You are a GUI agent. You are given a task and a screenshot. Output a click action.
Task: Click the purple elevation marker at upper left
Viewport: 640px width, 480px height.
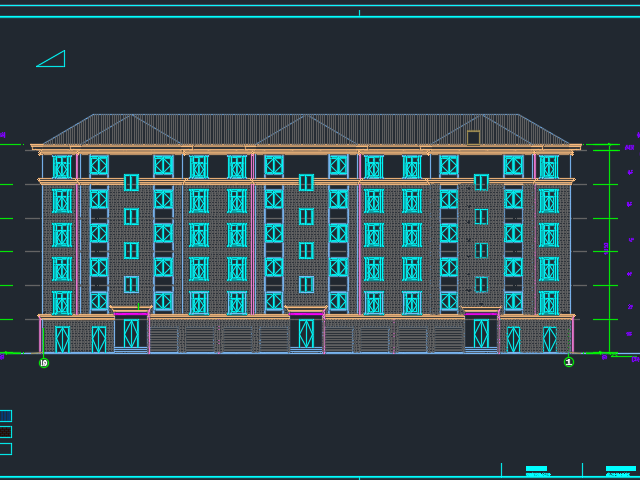click(x=3, y=135)
